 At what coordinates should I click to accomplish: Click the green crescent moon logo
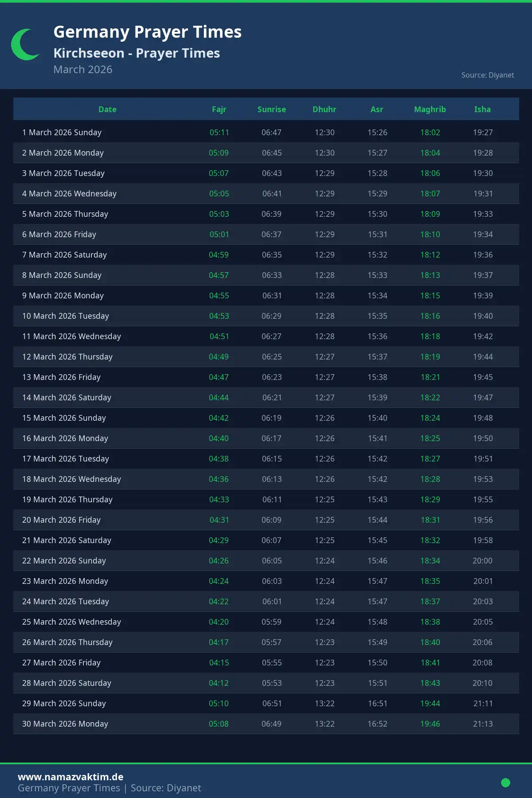[24, 45]
